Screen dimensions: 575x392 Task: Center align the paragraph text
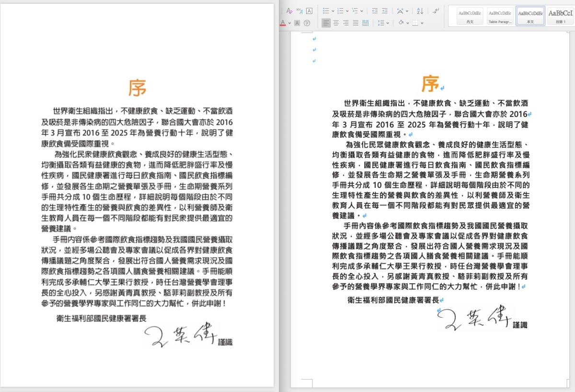(x=336, y=23)
